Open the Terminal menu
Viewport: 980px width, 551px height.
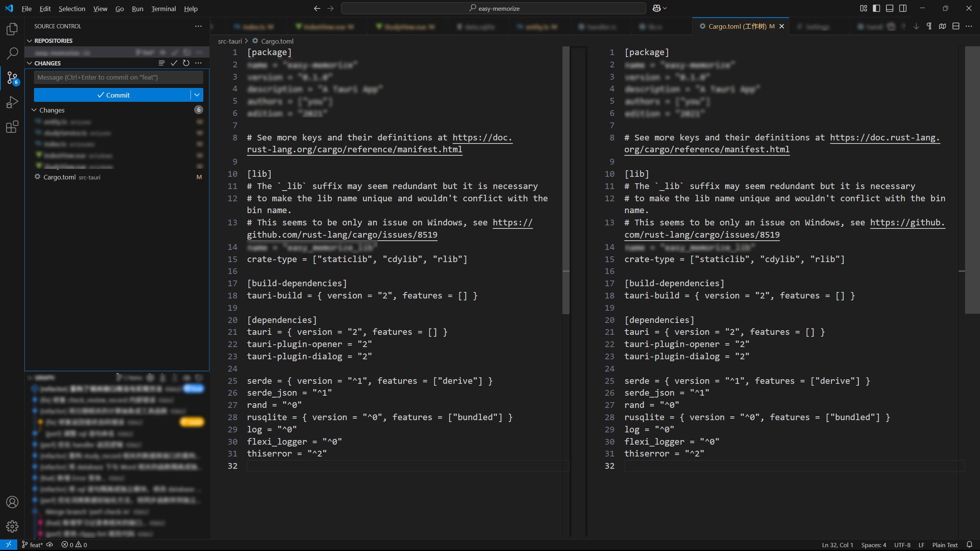click(163, 8)
